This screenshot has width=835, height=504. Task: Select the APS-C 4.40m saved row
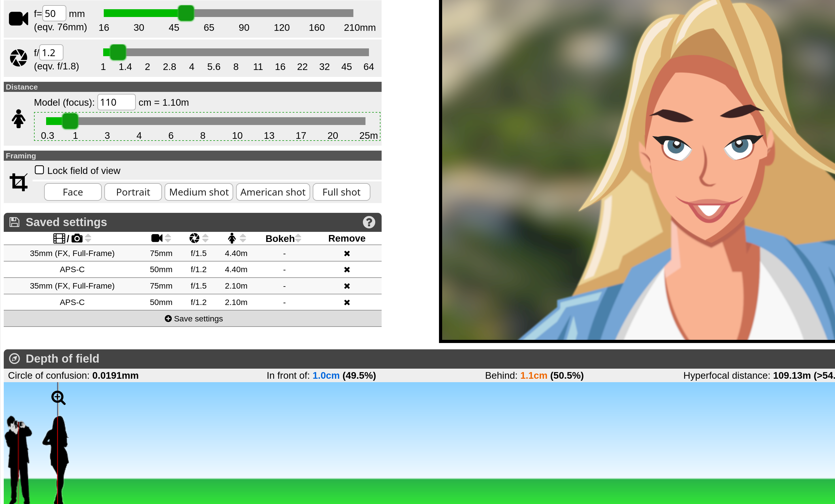pos(193,270)
